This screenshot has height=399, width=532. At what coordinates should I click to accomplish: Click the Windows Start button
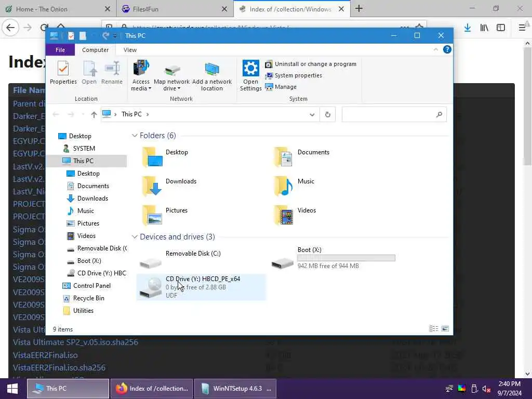point(12,389)
